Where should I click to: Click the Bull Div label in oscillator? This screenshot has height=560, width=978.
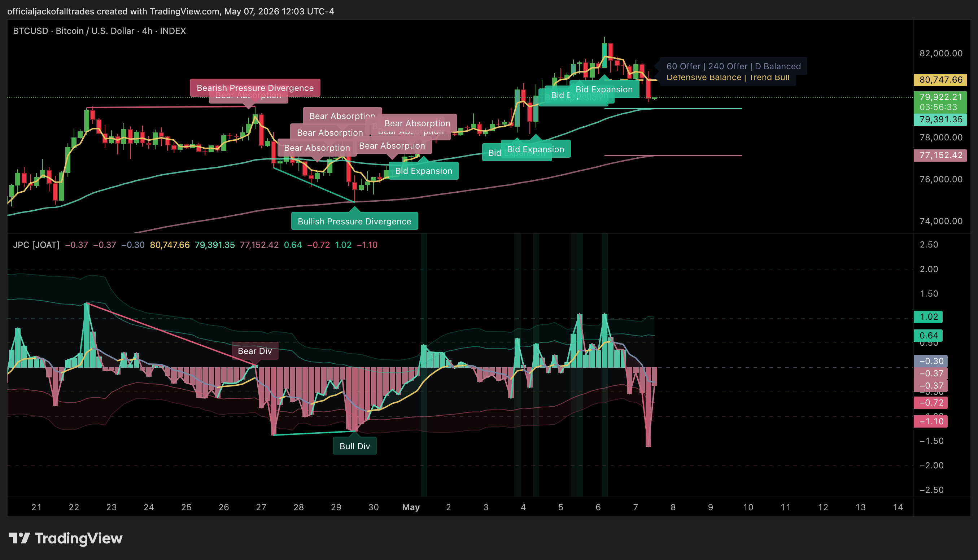355,446
